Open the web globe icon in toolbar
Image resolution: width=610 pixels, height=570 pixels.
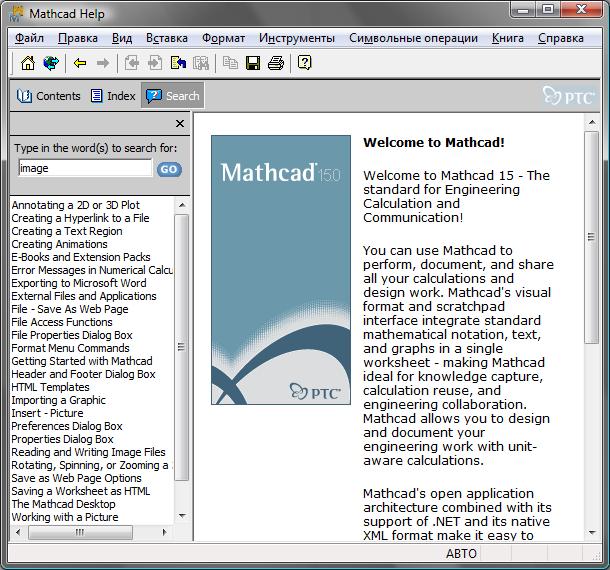[51, 63]
